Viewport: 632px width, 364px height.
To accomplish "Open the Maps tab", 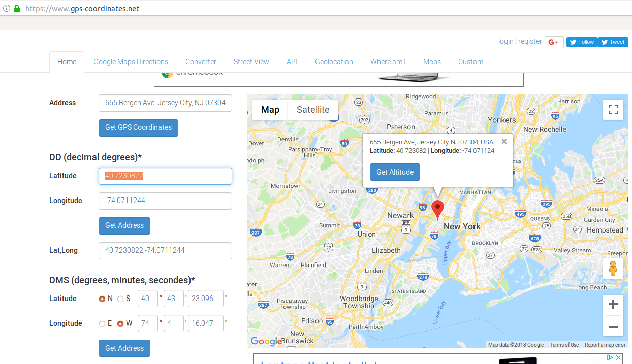I will (432, 62).
